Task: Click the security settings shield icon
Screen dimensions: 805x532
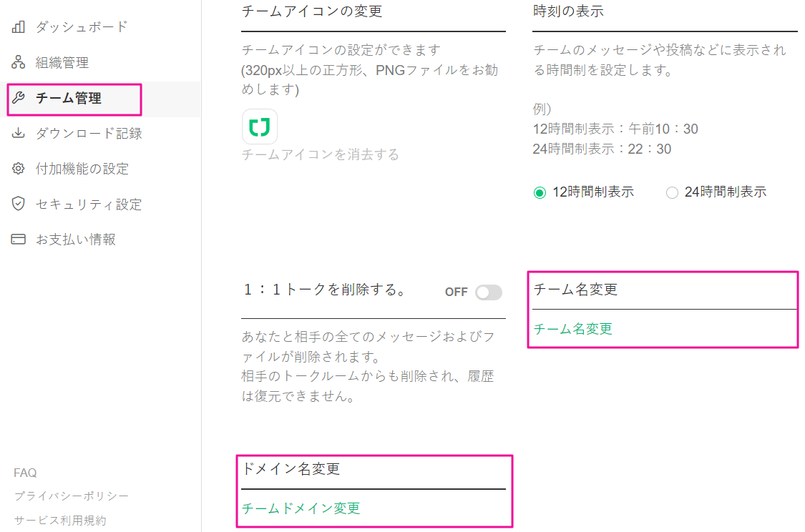Action: coord(19,205)
